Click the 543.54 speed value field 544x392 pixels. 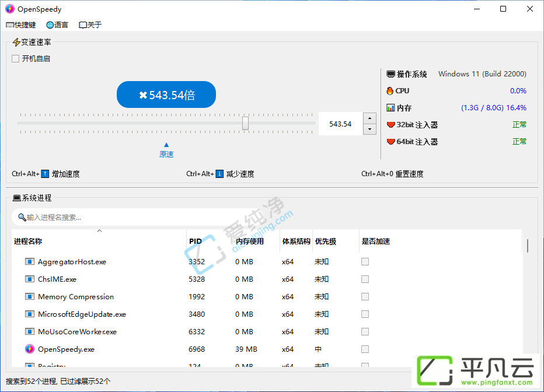pyautogui.click(x=340, y=124)
